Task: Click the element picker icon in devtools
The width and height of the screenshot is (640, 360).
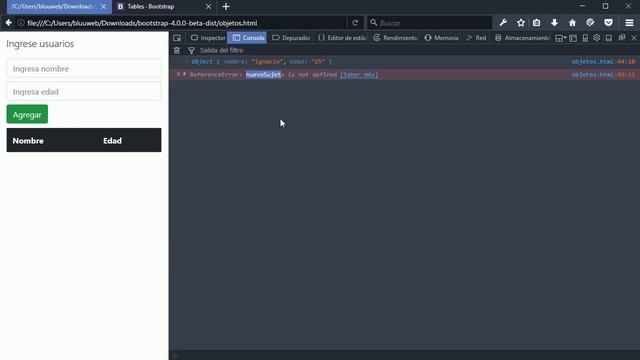Action: pos(177,38)
